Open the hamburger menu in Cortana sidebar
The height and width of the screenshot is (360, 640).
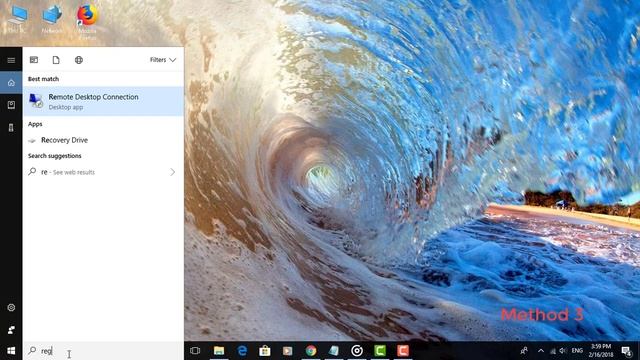tap(11, 60)
